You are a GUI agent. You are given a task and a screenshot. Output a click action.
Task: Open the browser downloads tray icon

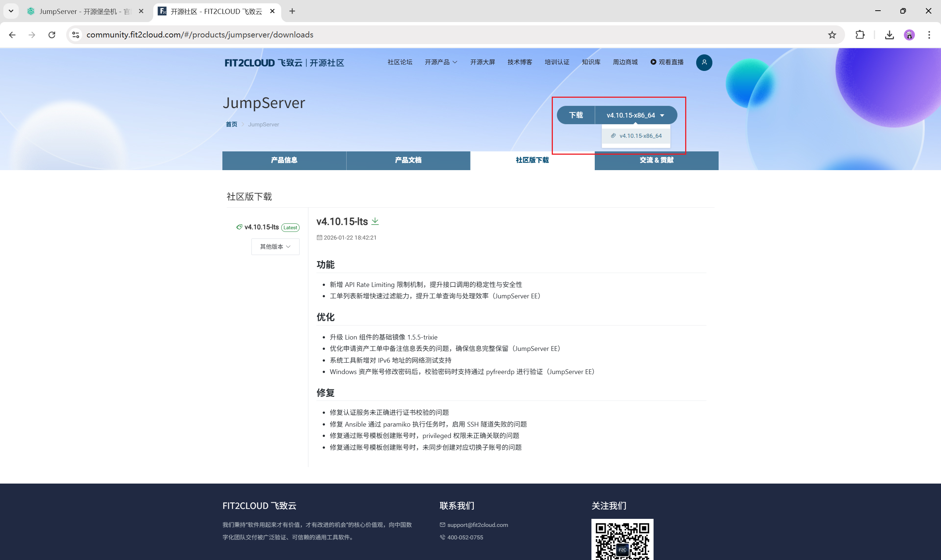click(889, 35)
